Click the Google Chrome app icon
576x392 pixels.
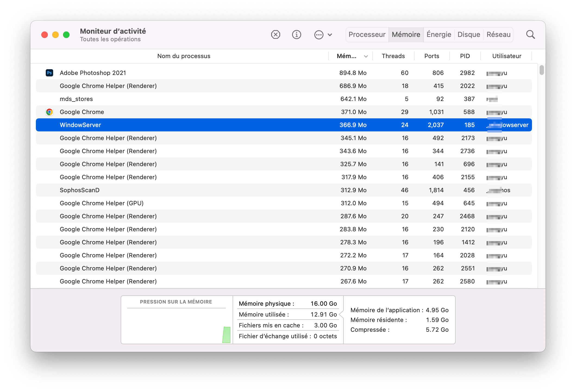tap(49, 112)
